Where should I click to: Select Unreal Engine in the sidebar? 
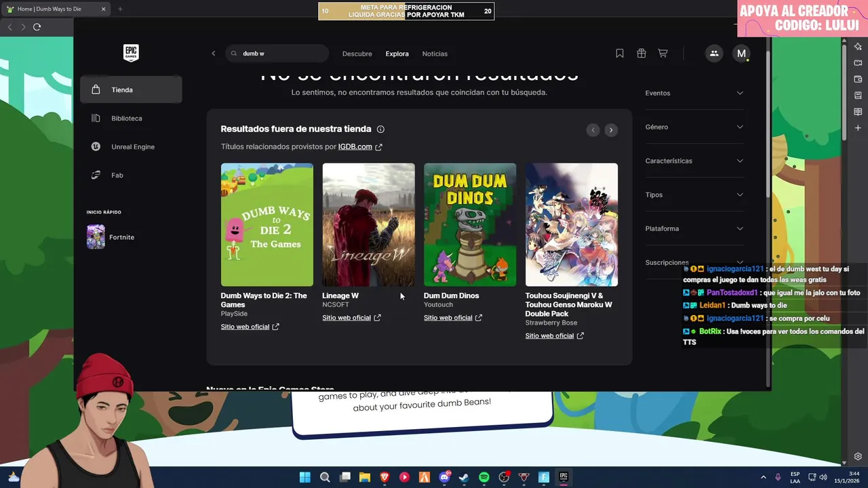(x=131, y=146)
